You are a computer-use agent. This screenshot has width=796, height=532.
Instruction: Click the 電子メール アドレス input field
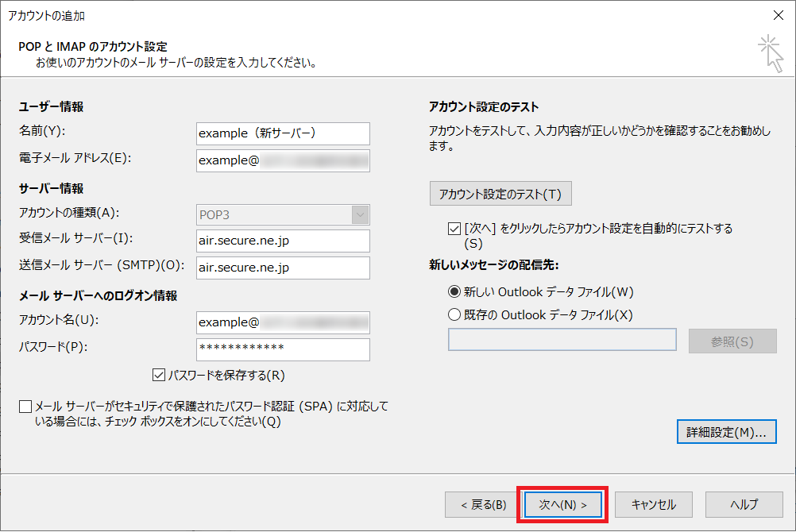pyautogui.click(x=283, y=160)
